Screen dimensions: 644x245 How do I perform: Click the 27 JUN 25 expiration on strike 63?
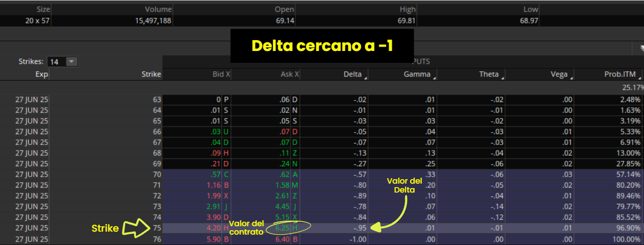[32, 99]
